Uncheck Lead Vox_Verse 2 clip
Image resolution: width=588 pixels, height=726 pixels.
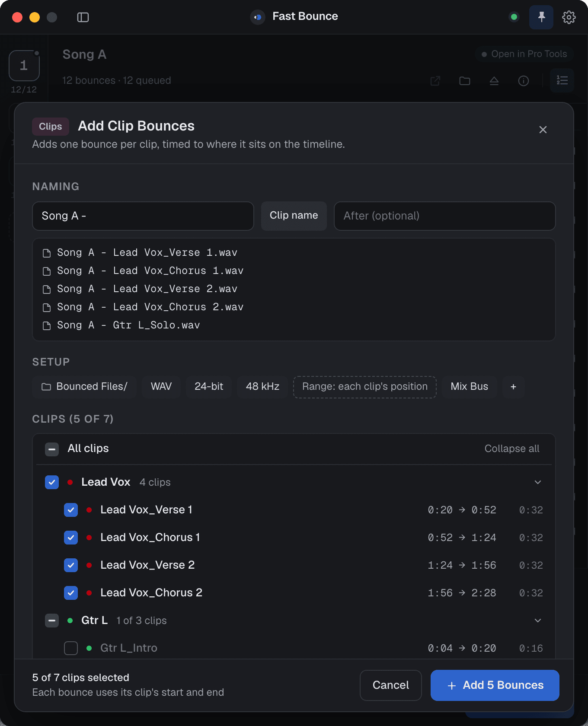coord(71,565)
